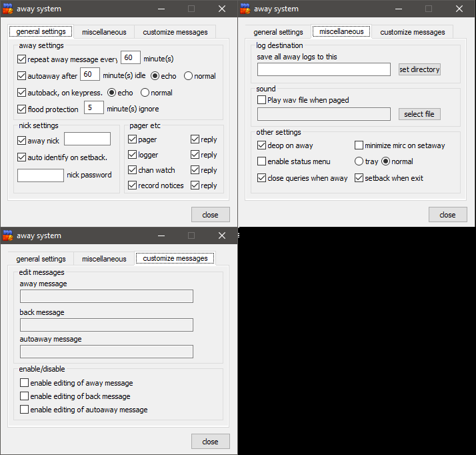
Task: Click the app icon in the general settings window title bar
Action: 7,9
